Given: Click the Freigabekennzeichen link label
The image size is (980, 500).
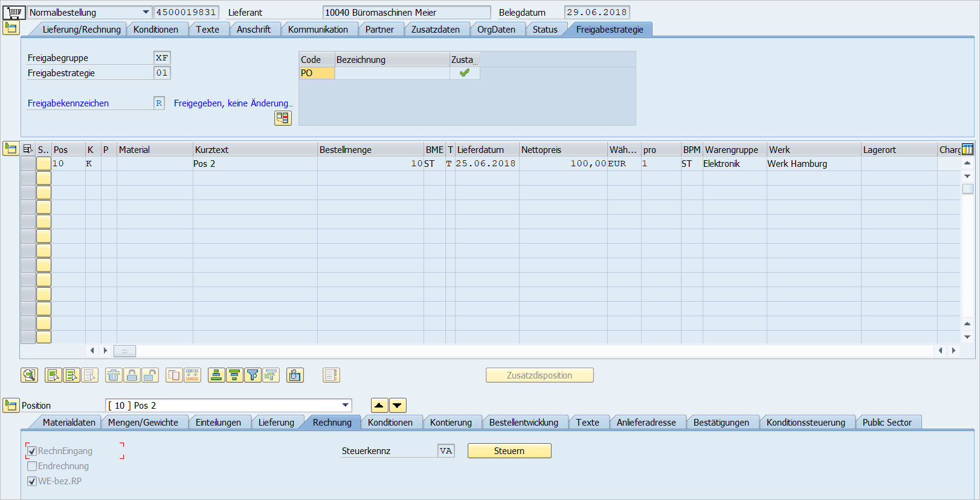Looking at the screenshot, I should coord(68,103).
